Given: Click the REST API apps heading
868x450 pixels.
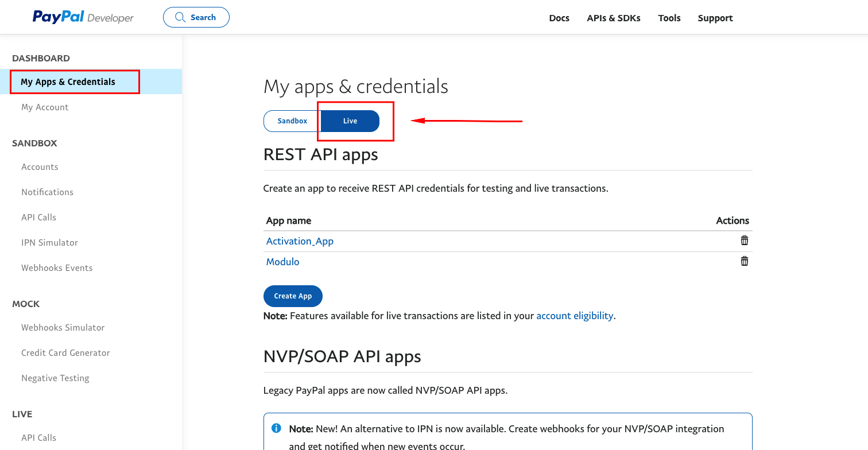Looking at the screenshot, I should click(x=320, y=154).
